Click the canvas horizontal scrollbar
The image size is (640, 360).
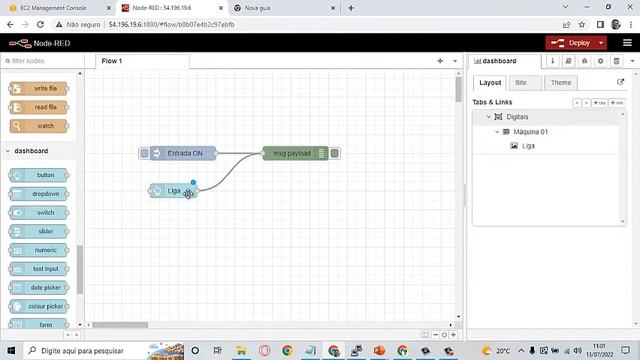click(x=120, y=325)
